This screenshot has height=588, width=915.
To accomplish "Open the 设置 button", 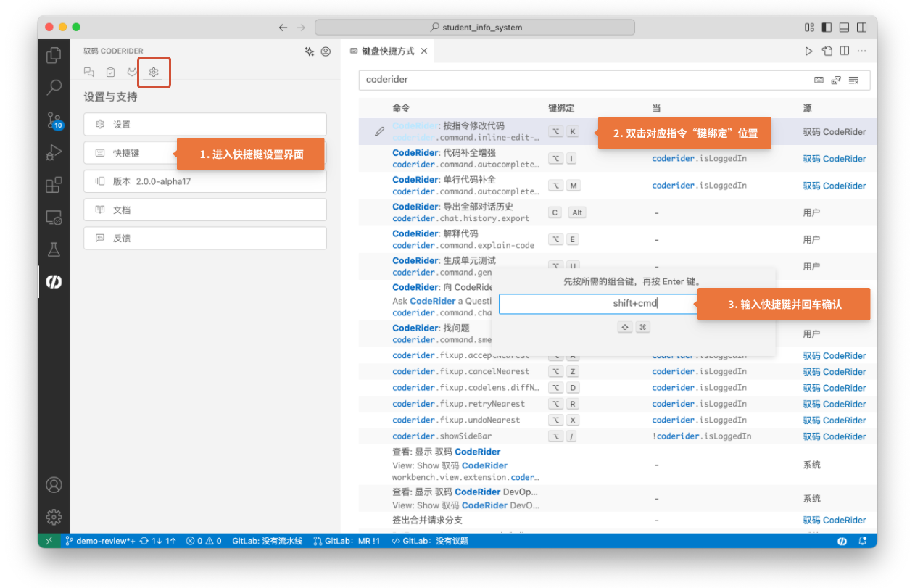I will pos(205,124).
